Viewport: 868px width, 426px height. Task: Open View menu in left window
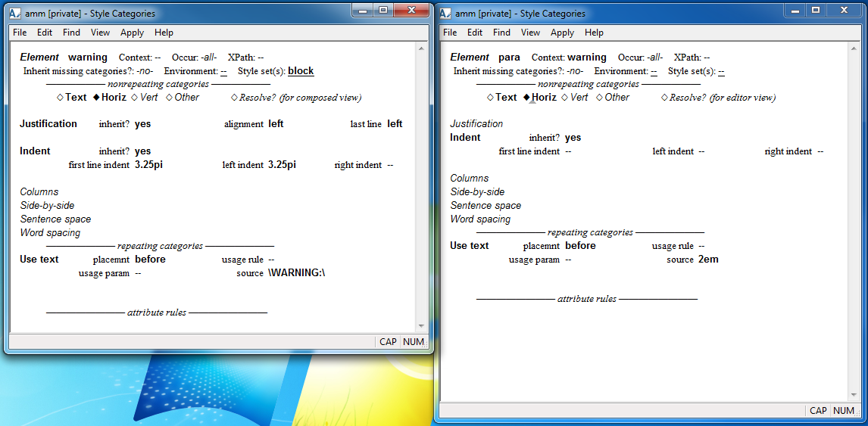pos(100,33)
